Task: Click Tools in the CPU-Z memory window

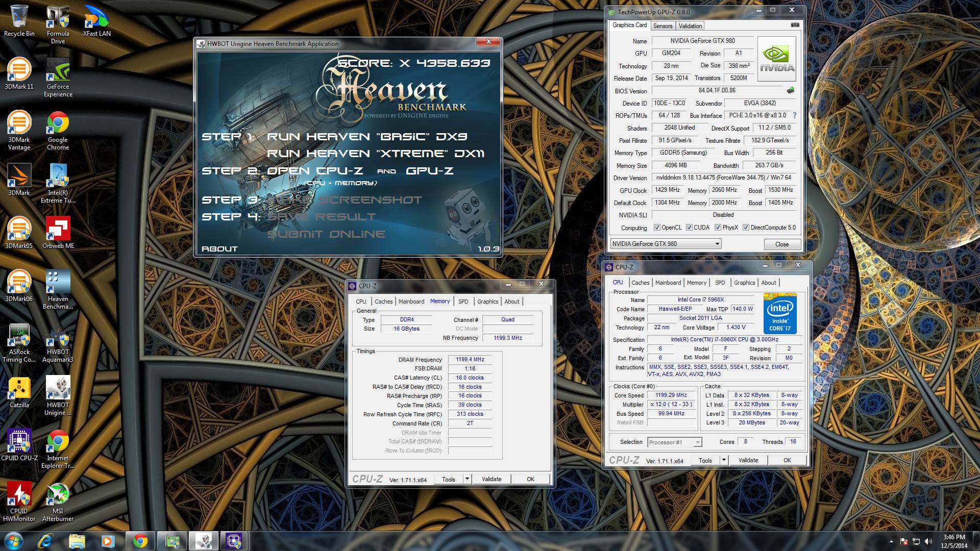Action: pos(449,479)
